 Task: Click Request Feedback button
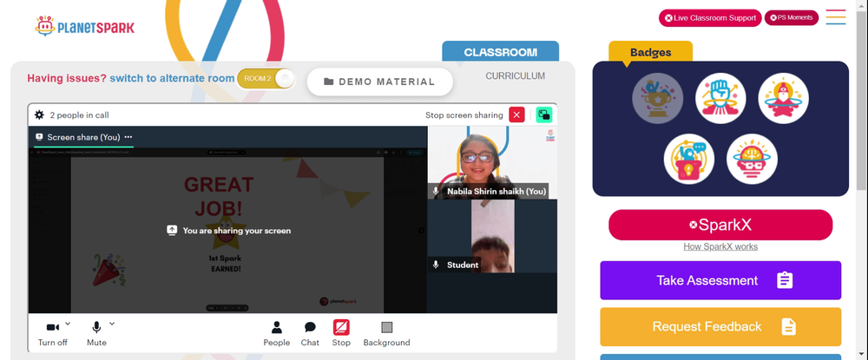pos(720,327)
